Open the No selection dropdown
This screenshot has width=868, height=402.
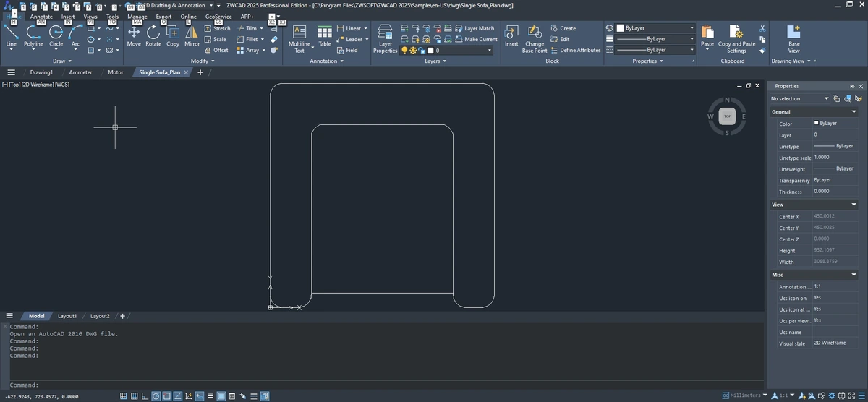[x=799, y=98]
